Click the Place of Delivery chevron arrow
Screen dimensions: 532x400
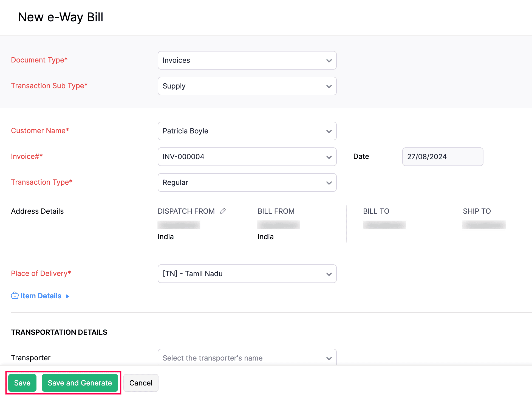329,274
